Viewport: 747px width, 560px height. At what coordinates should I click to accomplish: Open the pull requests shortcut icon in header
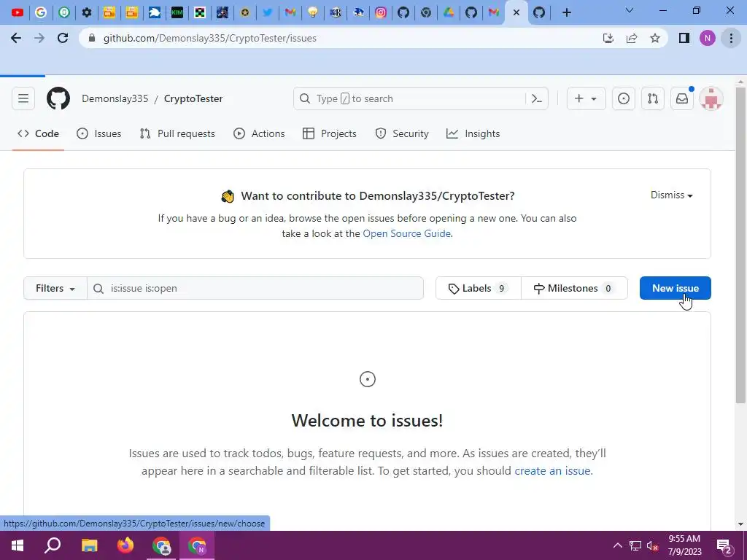pyautogui.click(x=653, y=98)
